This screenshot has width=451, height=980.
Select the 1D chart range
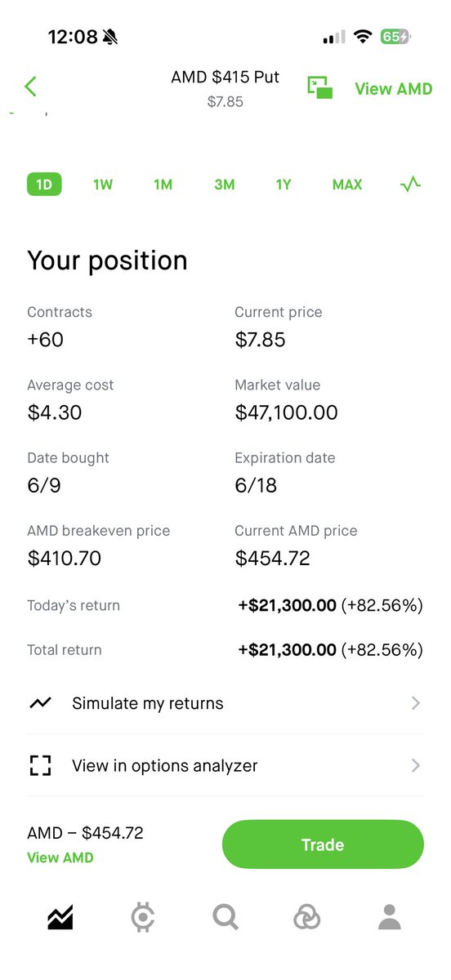pos(44,185)
